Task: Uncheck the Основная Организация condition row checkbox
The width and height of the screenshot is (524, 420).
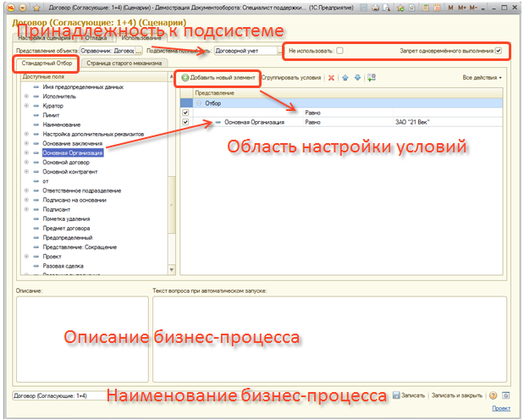Action: click(x=185, y=122)
